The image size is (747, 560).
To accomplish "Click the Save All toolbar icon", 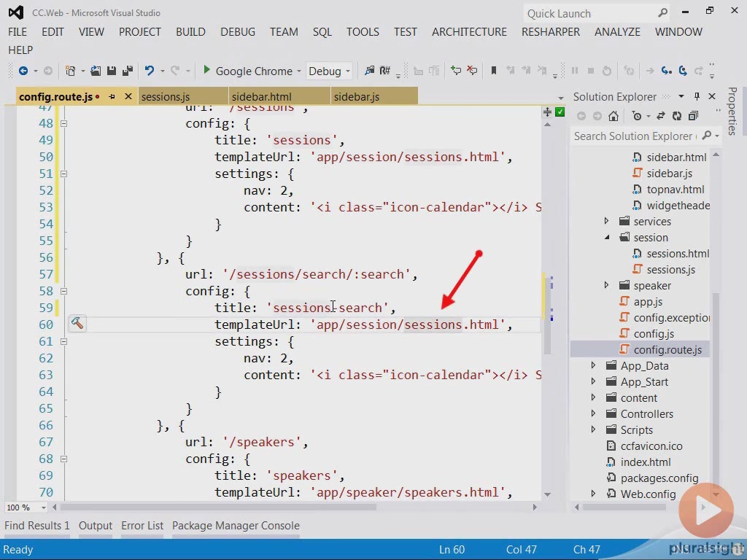I will click(x=127, y=71).
